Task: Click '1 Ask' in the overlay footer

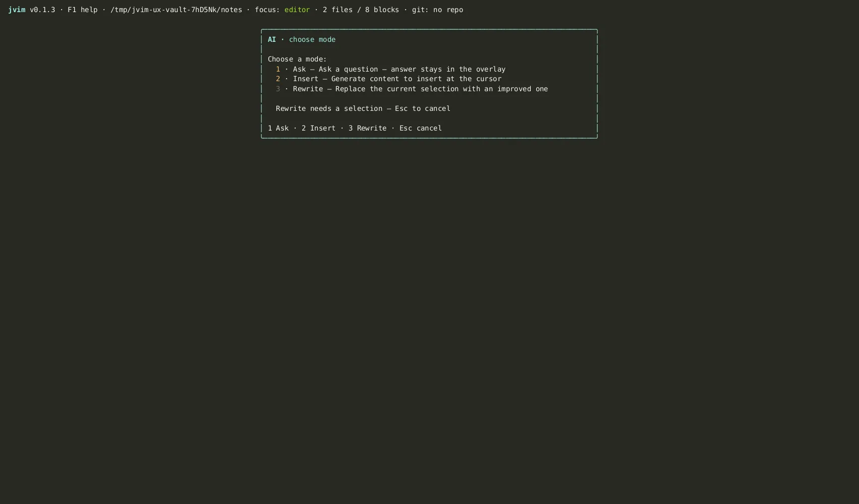Action: 278,128
